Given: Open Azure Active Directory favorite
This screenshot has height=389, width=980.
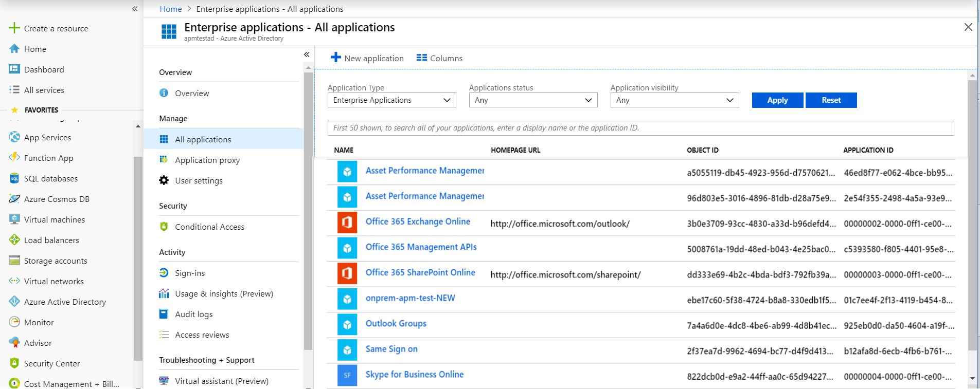Looking at the screenshot, I should [x=65, y=302].
